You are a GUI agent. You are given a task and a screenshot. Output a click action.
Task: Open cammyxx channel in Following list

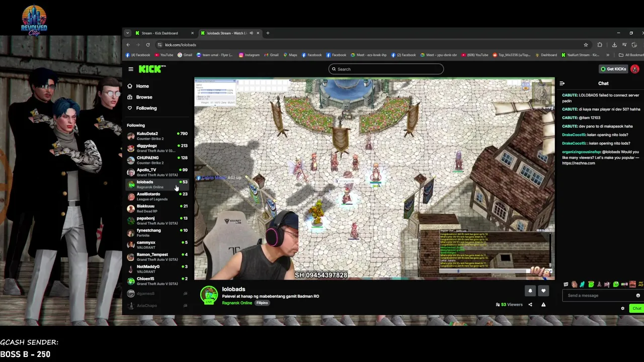[157, 245]
